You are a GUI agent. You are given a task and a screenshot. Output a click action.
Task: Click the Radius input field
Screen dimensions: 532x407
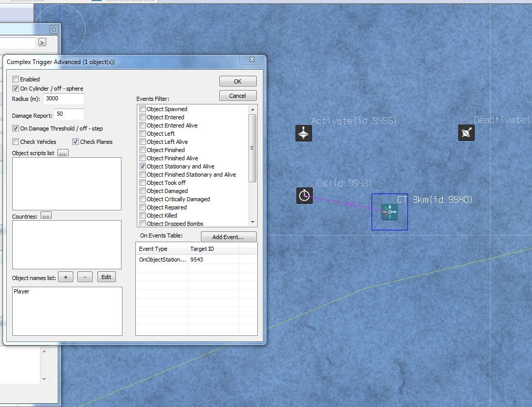[x=64, y=99]
